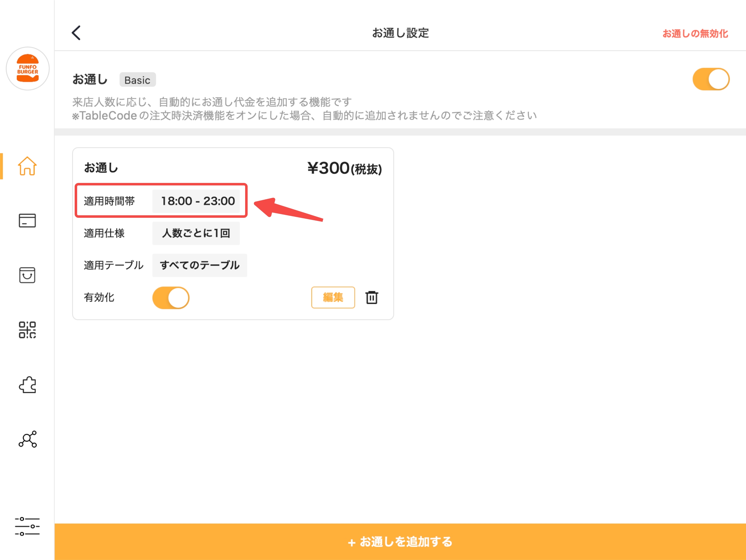Screen dimensions: 746x560
Task: Click the 編集 button
Action: (333, 297)
